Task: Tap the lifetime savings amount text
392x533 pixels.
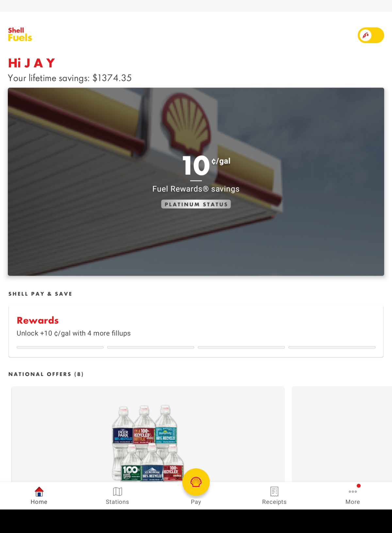Action: [x=112, y=78]
